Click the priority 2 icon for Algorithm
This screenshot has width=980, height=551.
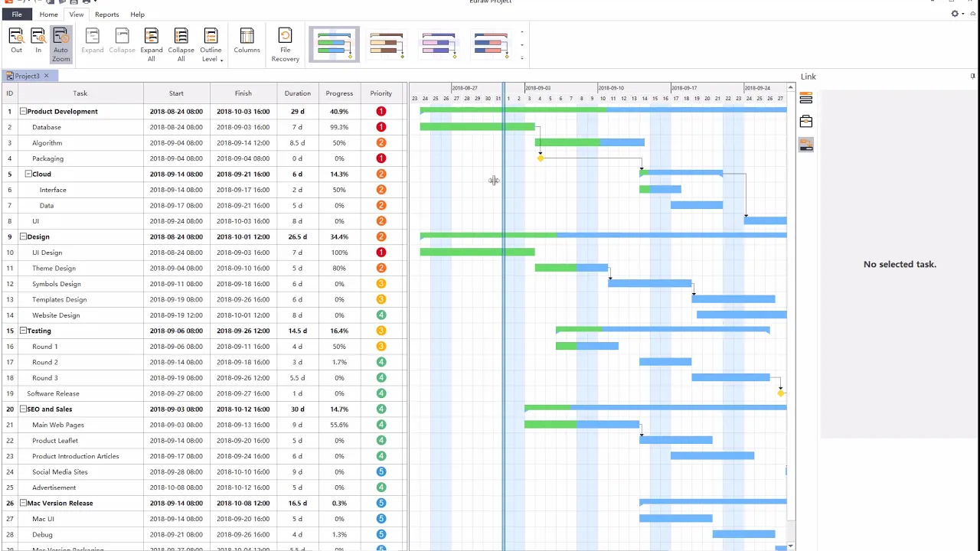click(x=381, y=142)
